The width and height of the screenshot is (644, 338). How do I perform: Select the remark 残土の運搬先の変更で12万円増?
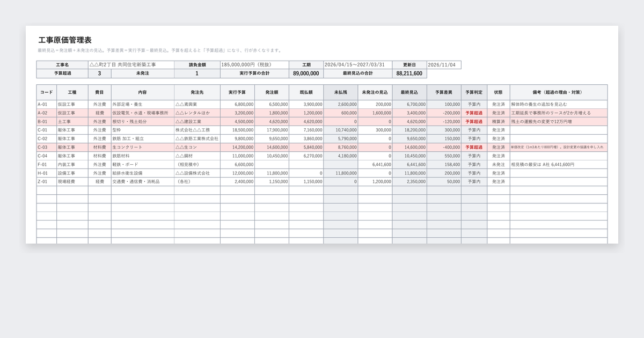coord(559,122)
